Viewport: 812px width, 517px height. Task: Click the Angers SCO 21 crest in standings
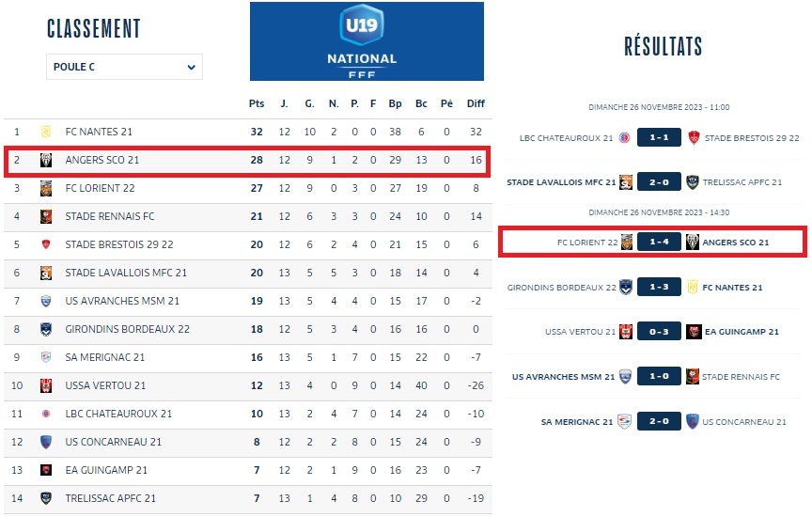click(45, 160)
